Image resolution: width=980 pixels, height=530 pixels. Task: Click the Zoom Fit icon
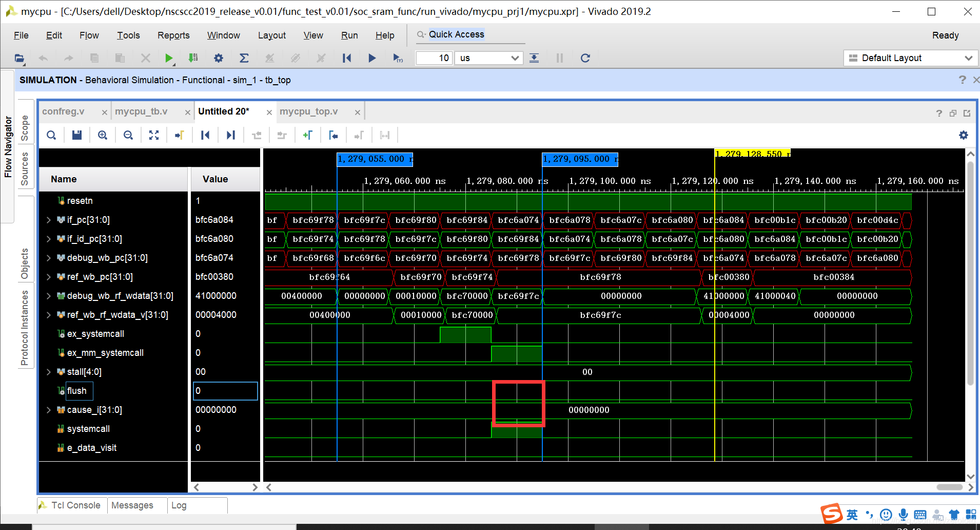[154, 135]
